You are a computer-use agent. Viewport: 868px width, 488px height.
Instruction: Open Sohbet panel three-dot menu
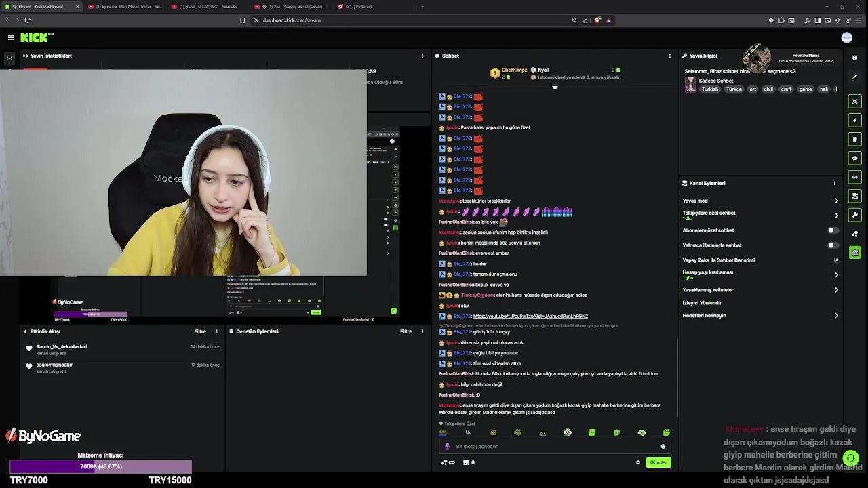670,56
